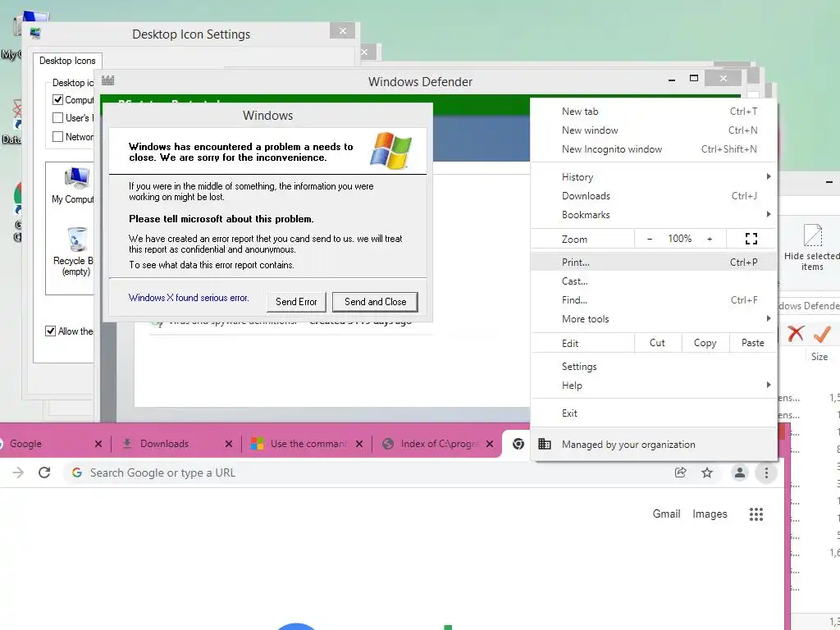
Task: Click the Windows logo in error dialog
Action: point(390,151)
